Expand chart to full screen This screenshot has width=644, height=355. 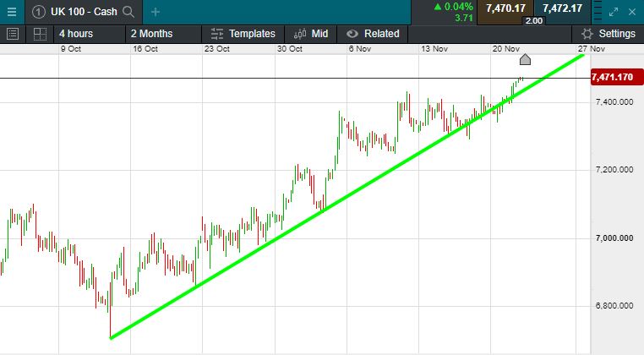pos(614,12)
